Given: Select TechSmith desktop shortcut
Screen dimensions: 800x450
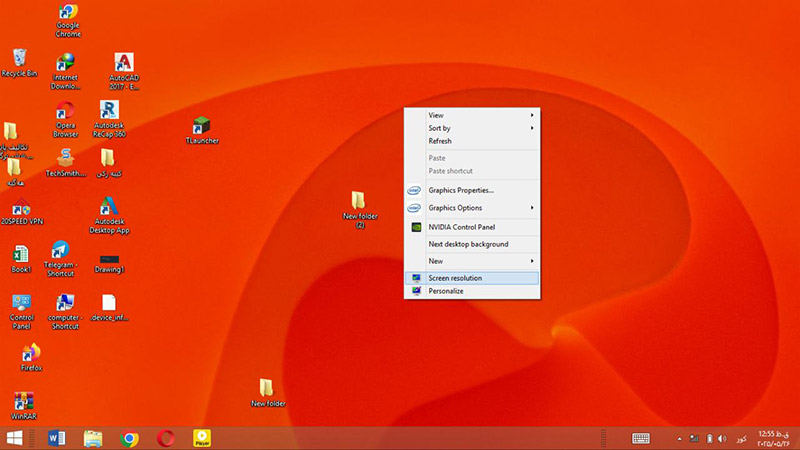Looking at the screenshot, I should (65, 163).
